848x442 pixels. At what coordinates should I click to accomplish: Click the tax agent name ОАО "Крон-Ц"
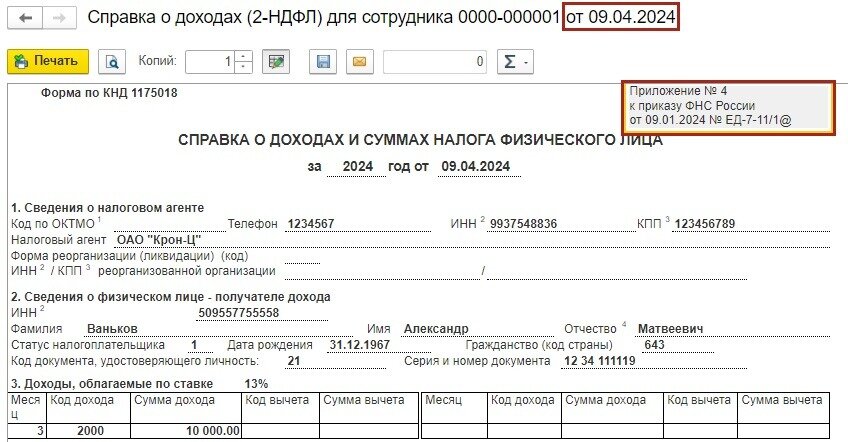tap(159, 240)
